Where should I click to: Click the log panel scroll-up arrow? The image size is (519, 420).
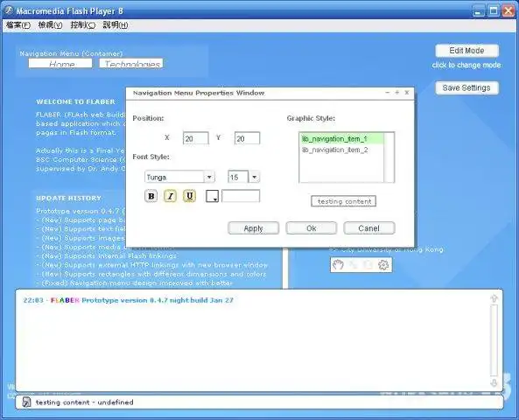click(494, 298)
